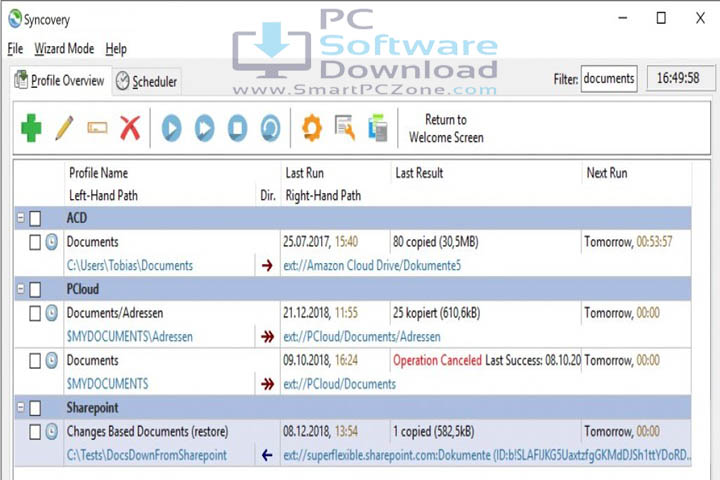Switch to Profile Overview tab
720x480 pixels.
(60, 81)
